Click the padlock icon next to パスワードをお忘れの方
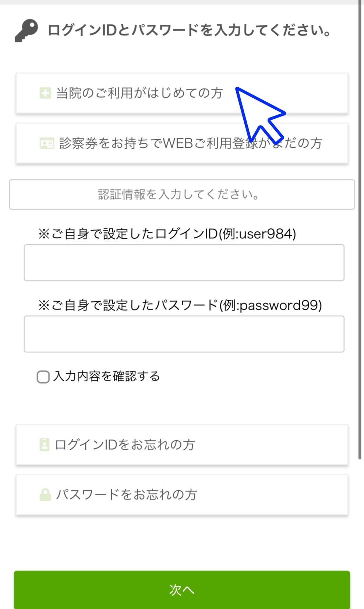 (45, 494)
